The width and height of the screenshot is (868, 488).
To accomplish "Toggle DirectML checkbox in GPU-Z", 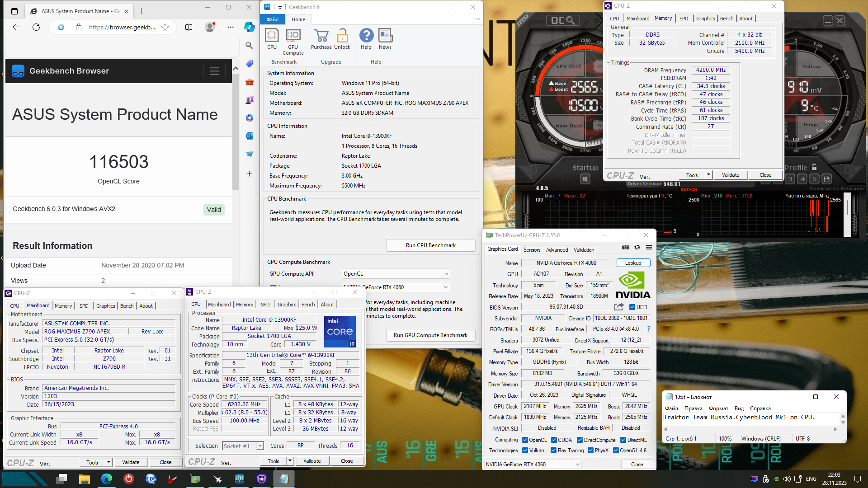I will pos(623,440).
